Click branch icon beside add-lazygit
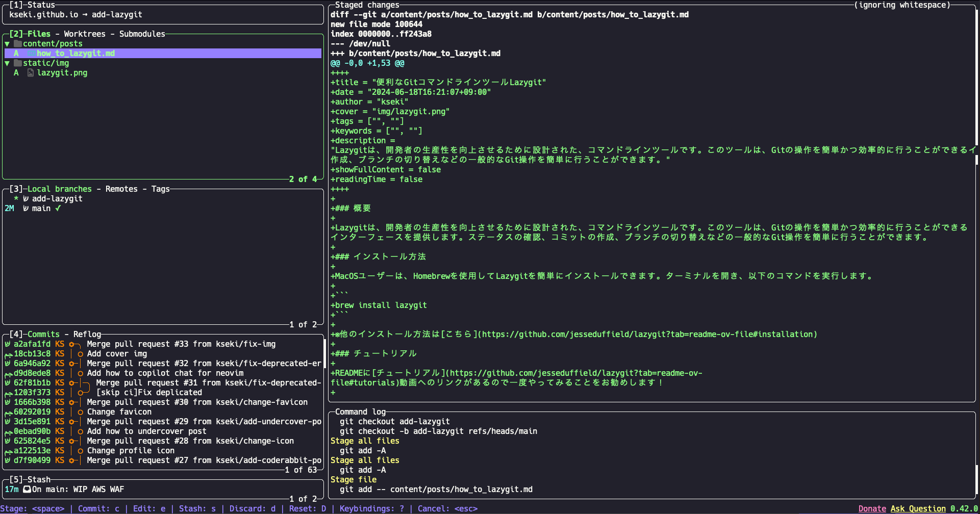The image size is (980, 514). coord(26,199)
